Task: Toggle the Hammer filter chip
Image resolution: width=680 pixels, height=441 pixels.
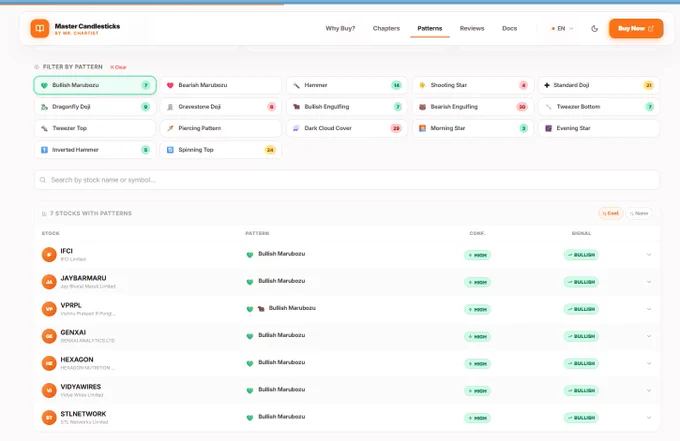Action: click(347, 85)
